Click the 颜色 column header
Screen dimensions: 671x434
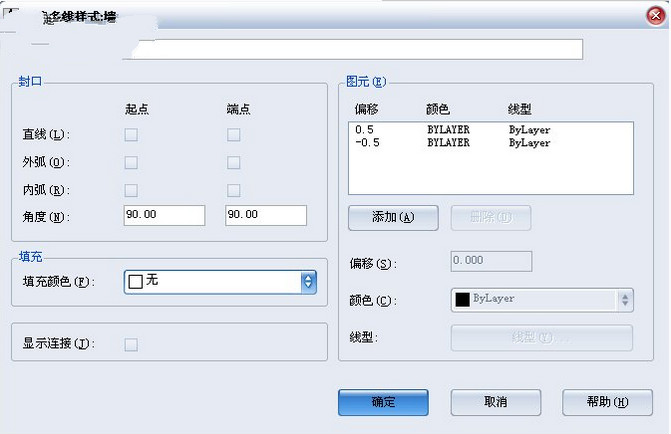click(438, 110)
